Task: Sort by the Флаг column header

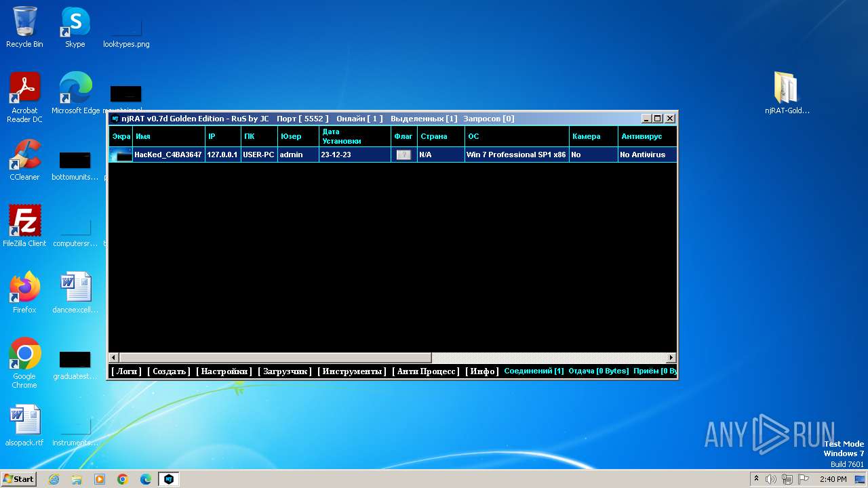Action: click(x=404, y=136)
